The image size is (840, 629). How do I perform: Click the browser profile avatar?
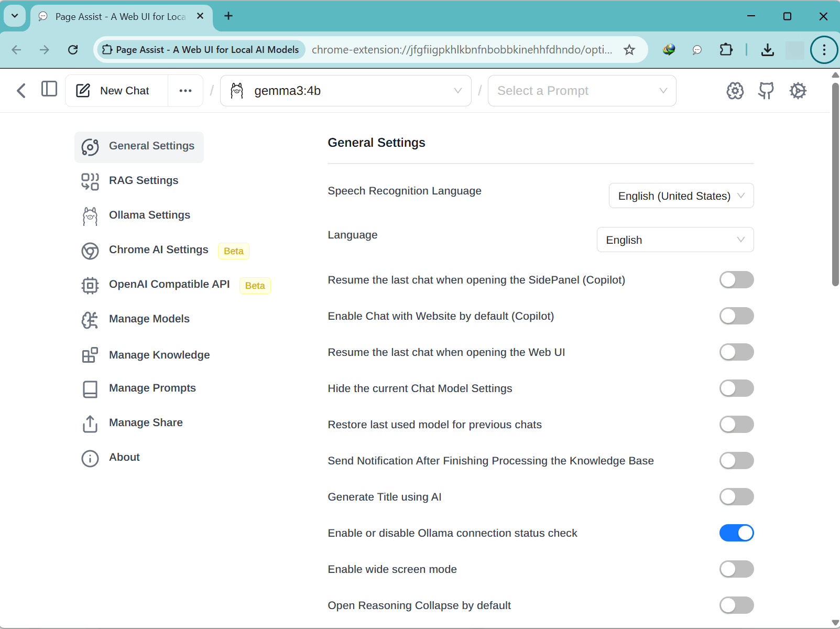[795, 50]
